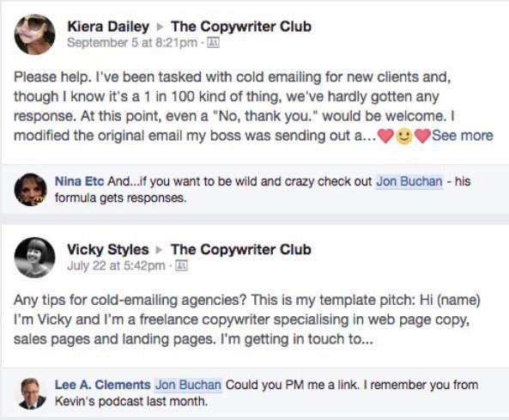Click the September 5 at 8:21pm timestamp
The image size is (509, 420).
[132, 43]
